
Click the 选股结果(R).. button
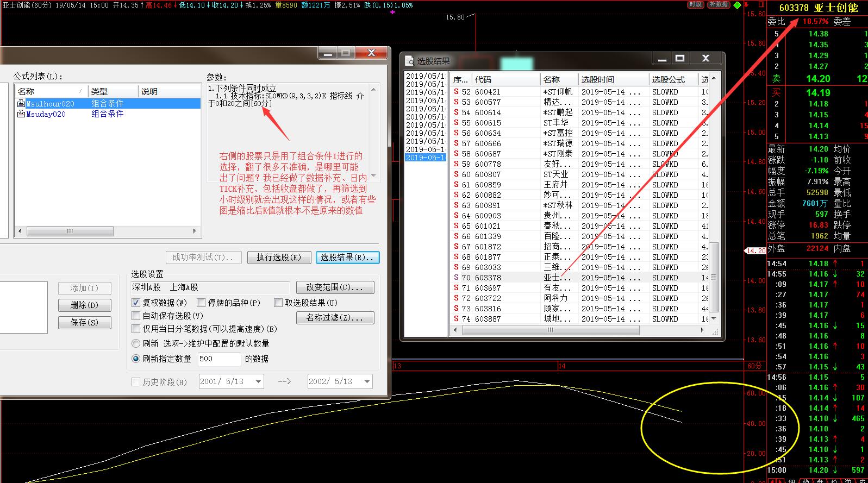click(347, 257)
